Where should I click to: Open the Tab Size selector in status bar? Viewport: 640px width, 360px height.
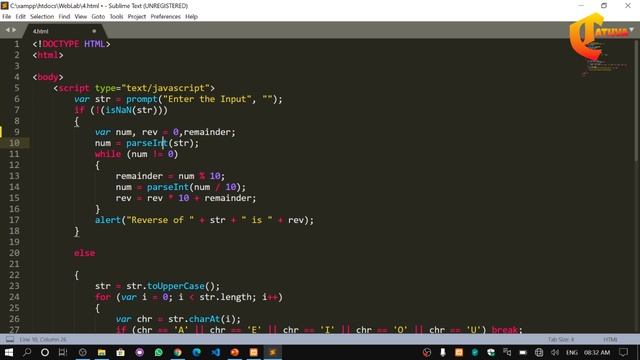click(561, 340)
